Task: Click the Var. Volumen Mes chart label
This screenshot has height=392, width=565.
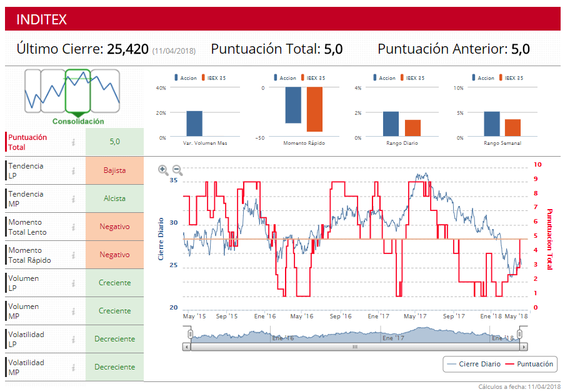Action: pyautogui.click(x=205, y=144)
